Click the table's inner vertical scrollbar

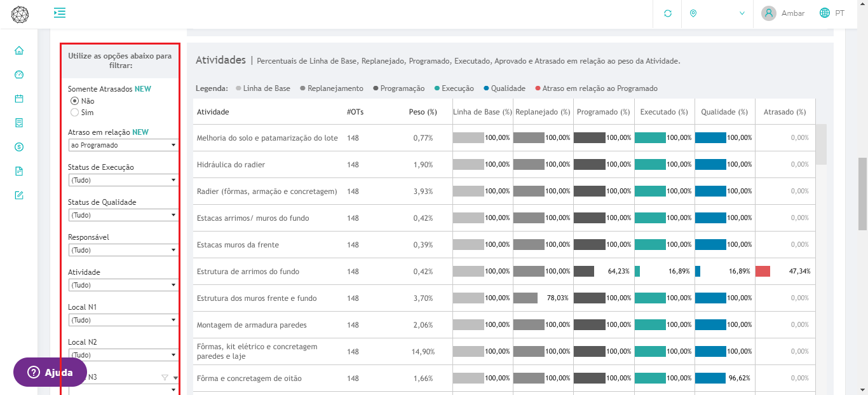[822, 144]
